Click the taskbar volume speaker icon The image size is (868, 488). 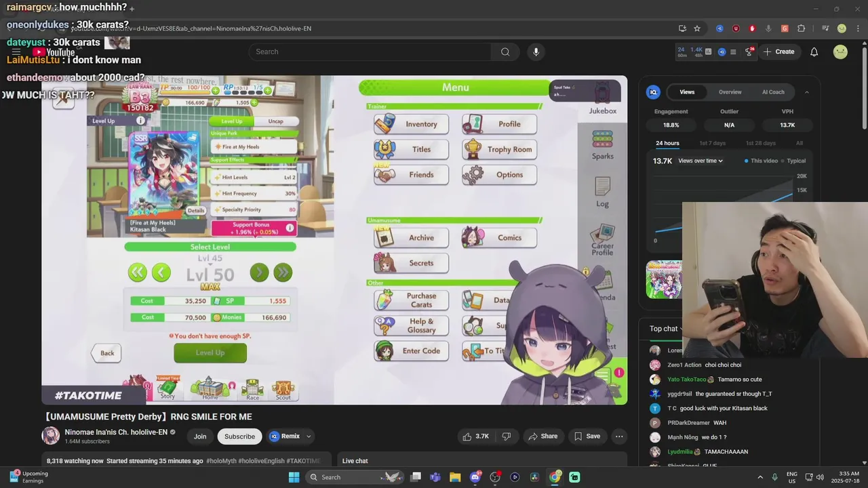point(820,477)
